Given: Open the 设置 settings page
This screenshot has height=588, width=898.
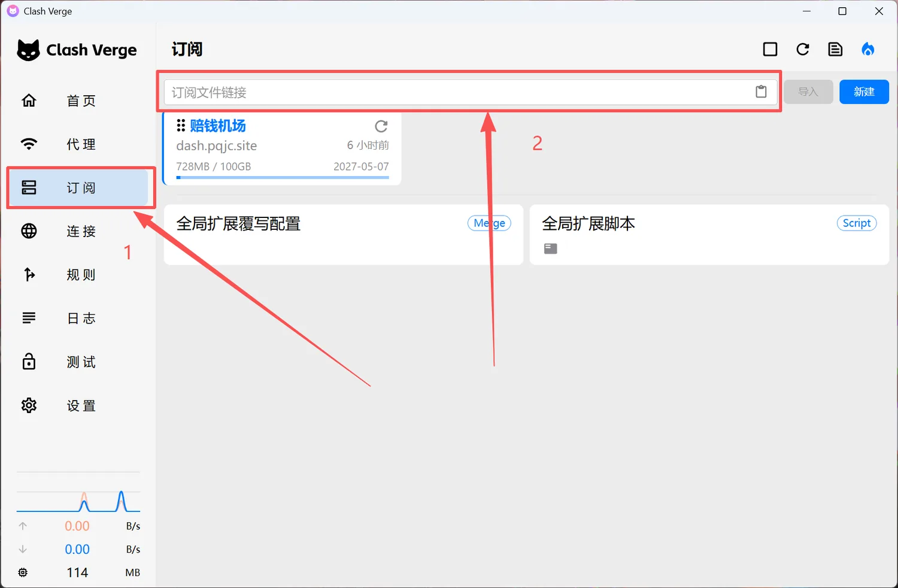Looking at the screenshot, I should click(78, 405).
